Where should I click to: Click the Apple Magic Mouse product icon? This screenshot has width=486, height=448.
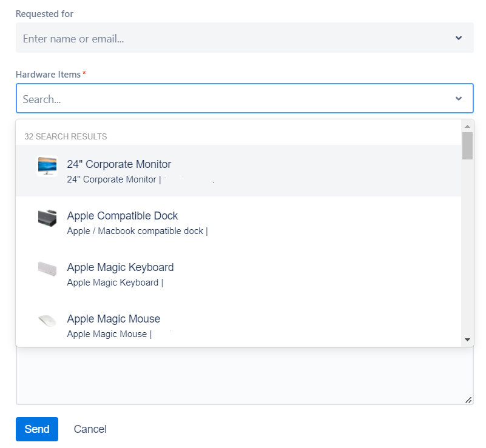point(47,321)
